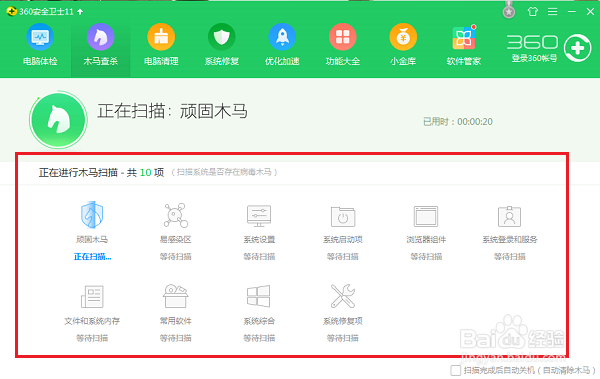Open the skin shirt icon in title bar
This screenshot has width=600, height=379.
pyautogui.click(x=532, y=12)
